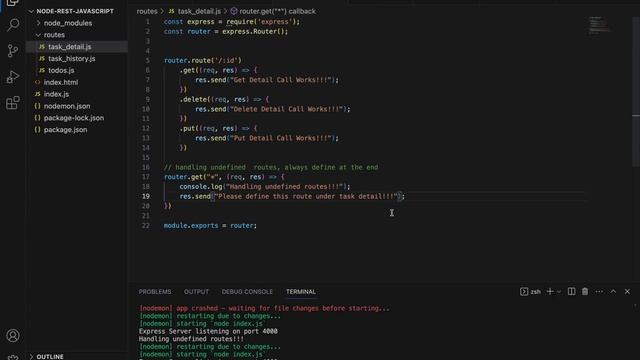Open the new terminal launch profile dropdown
Screen dimensions: 640x360
click(x=559, y=291)
